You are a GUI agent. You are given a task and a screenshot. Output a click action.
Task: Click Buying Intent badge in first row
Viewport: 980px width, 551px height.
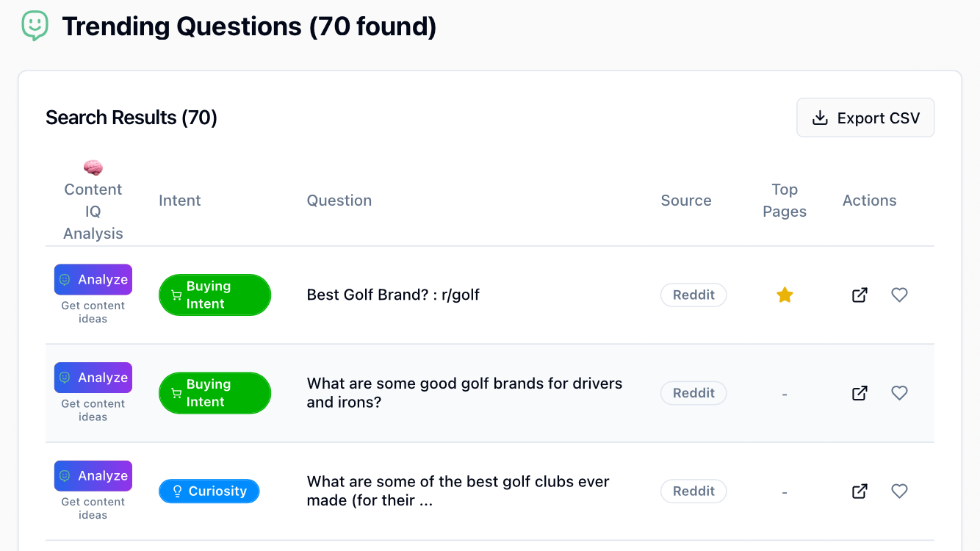[215, 295]
